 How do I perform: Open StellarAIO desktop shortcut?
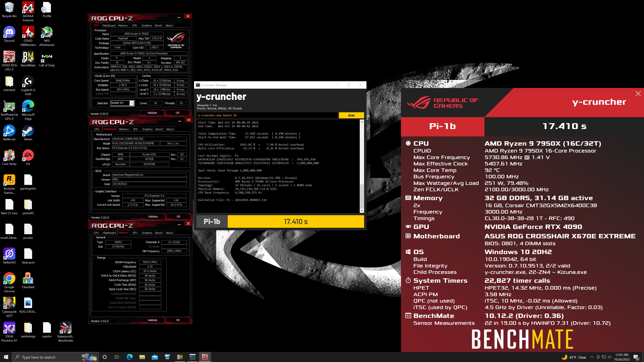pos(9,256)
